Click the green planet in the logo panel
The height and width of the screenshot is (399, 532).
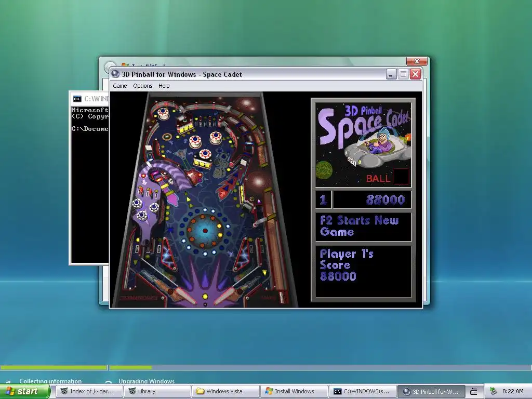click(325, 170)
